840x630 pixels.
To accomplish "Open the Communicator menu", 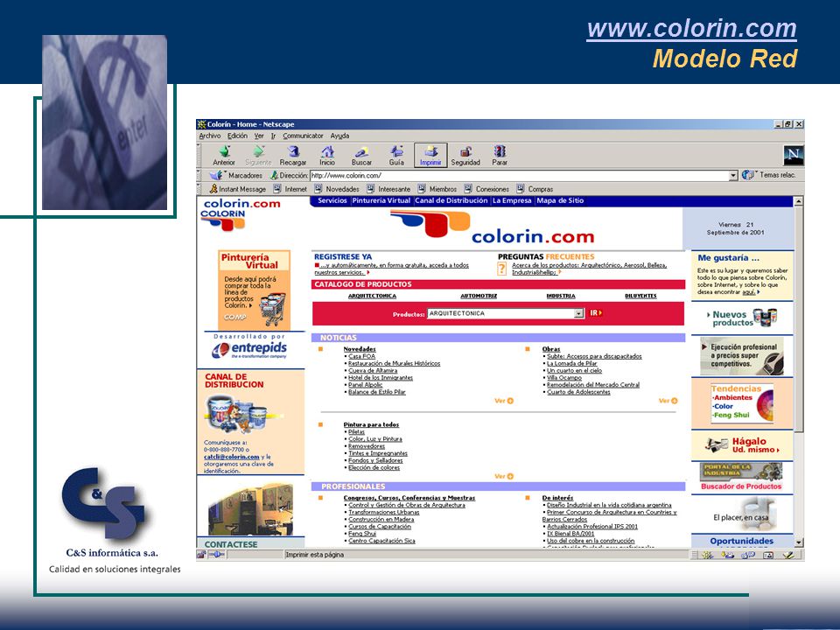I will 304,136.
